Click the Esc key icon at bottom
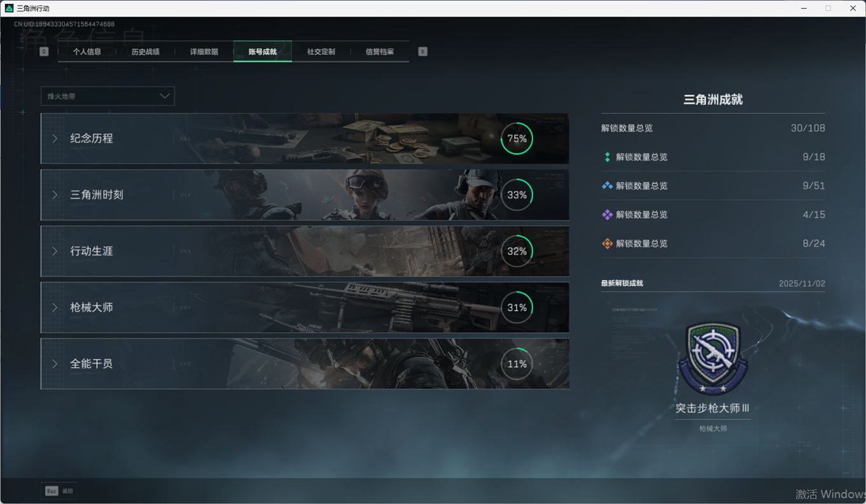This screenshot has height=504, width=866. click(x=52, y=491)
